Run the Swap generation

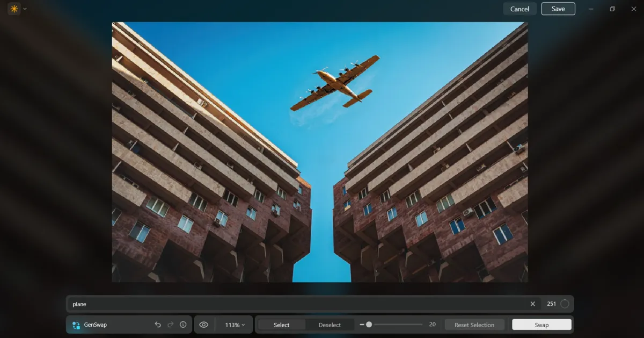[541, 325]
